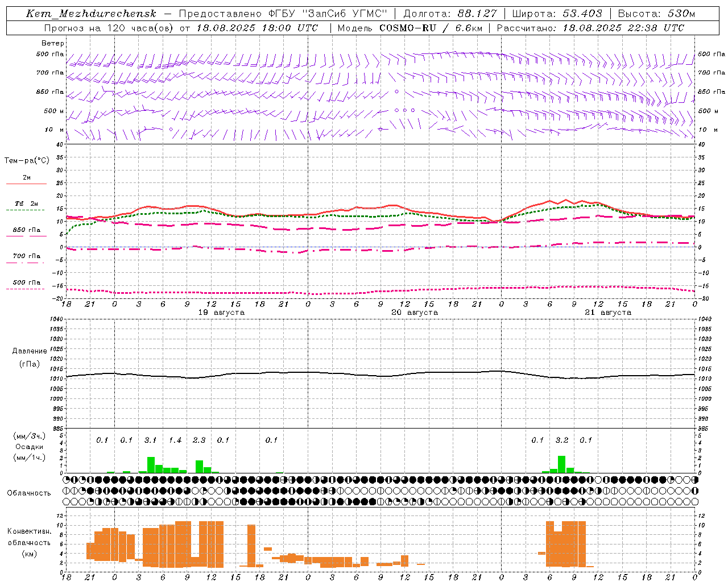The image size is (728, 582).
Task: Click the longitude value 88.127
Action: coord(477,14)
